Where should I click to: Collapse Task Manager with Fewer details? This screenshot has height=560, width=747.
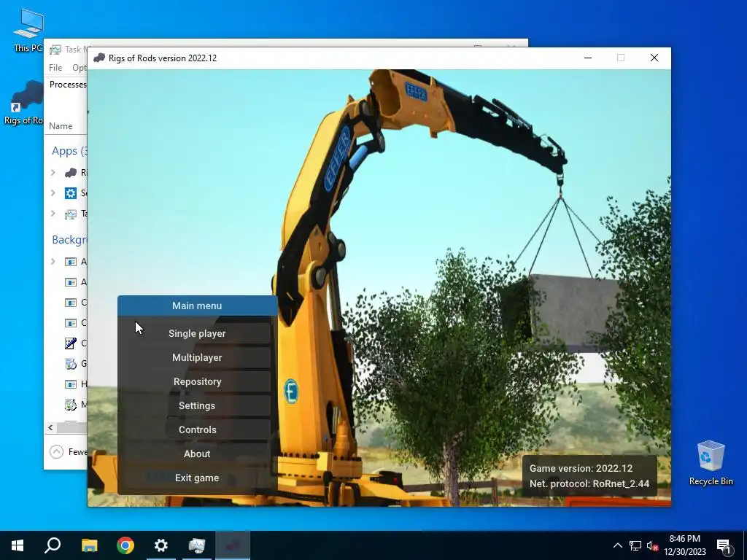pos(69,451)
